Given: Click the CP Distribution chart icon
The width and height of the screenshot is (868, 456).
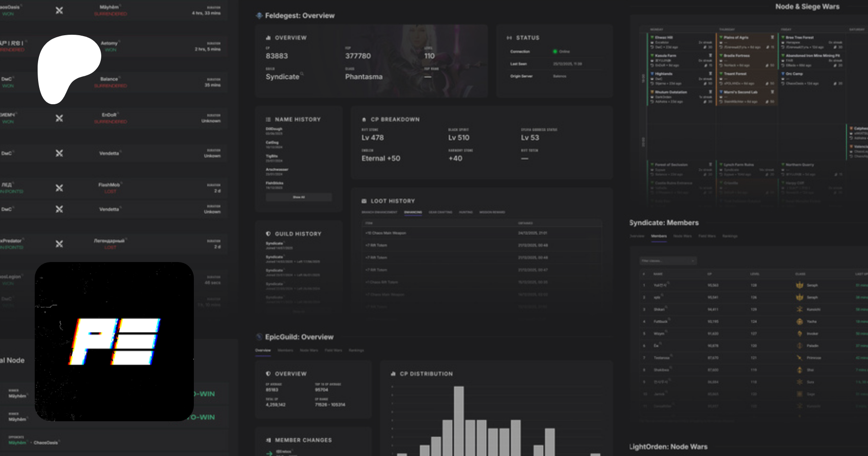Looking at the screenshot, I should [393, 374].
